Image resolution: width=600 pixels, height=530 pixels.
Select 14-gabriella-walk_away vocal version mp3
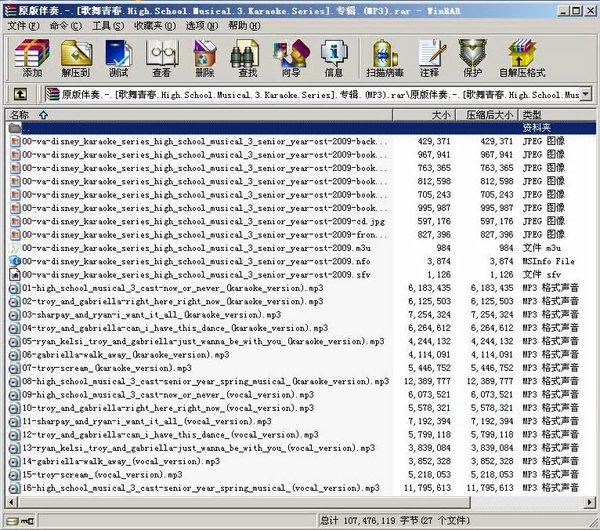(121, 462)
